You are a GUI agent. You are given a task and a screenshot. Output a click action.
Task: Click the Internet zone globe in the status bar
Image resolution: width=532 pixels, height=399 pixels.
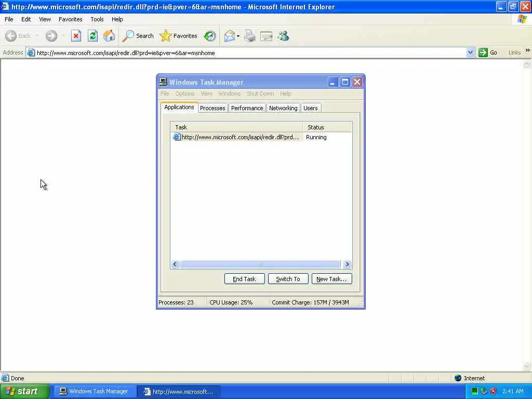click(458, 378)
